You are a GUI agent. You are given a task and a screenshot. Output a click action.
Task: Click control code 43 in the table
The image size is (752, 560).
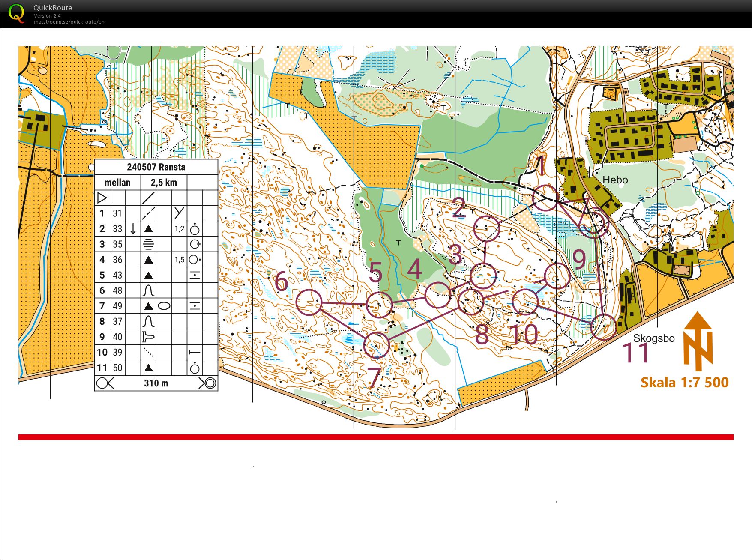pos(117,275)
